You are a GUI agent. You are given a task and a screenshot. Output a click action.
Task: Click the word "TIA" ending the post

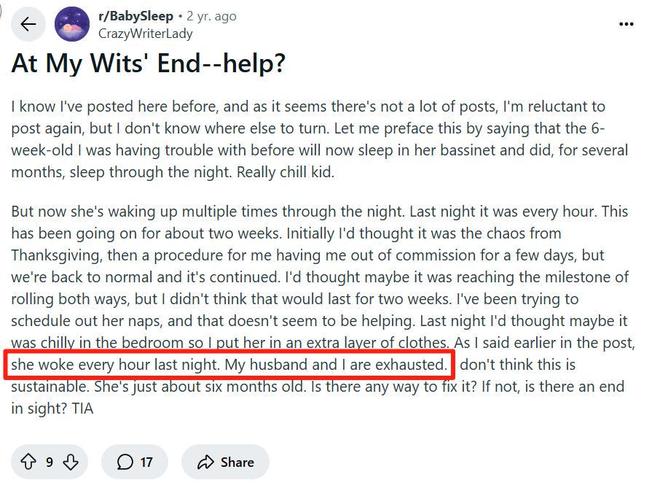[83, 408]
